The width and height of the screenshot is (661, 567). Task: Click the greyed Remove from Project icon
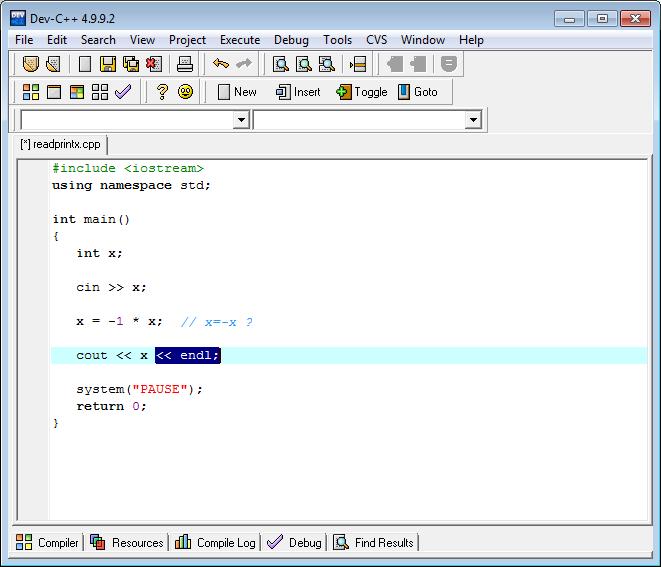pyautogui.click(x=418, y=64)
